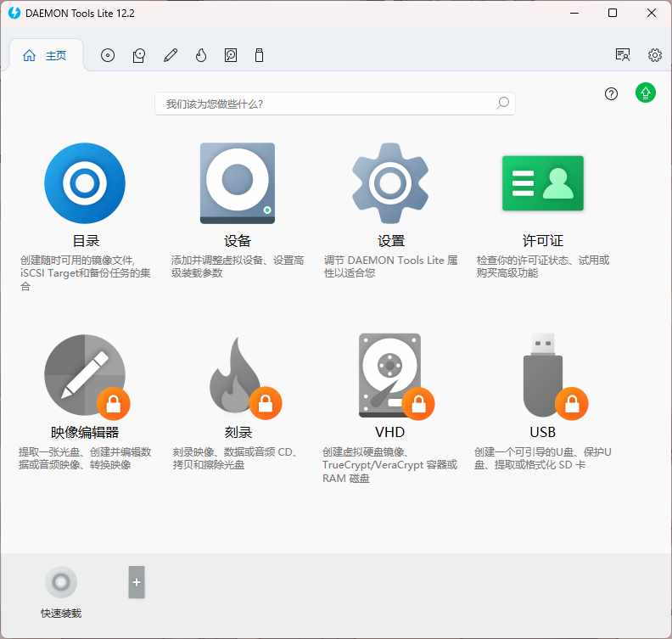Open the USB stick toolbar icon
This screenshot has width=672, height=639.
coord(260,55)
